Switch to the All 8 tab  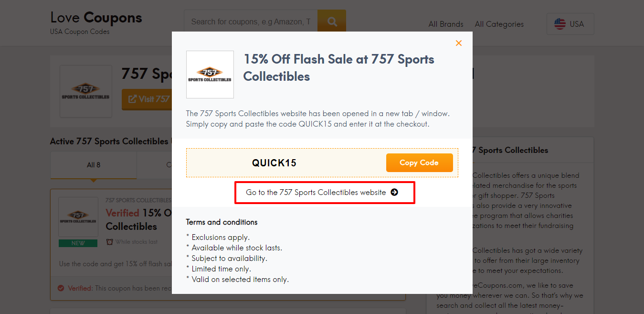tap(93, 164)
